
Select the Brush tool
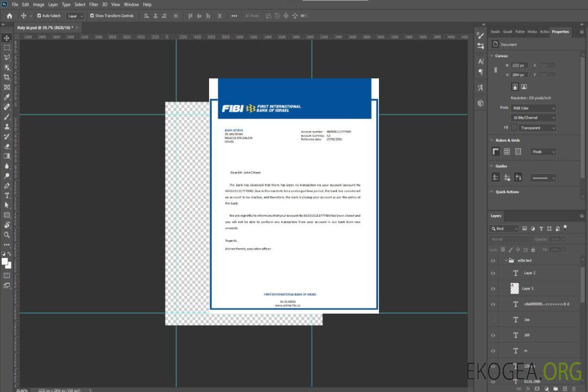pyautogui.click(x=7, y=117)
